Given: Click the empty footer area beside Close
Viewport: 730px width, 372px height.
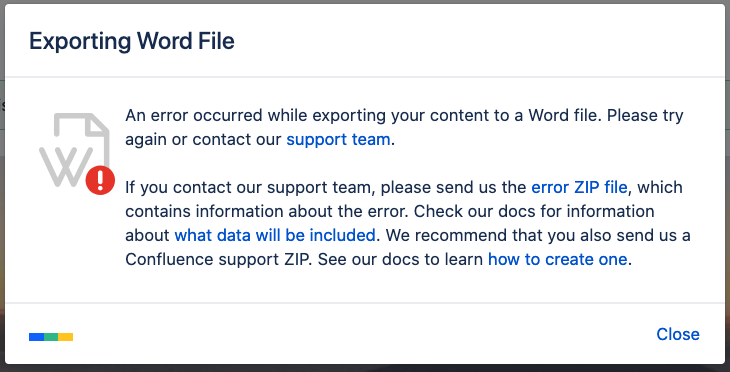Looking at the screenshot, I should coord(363,334).
